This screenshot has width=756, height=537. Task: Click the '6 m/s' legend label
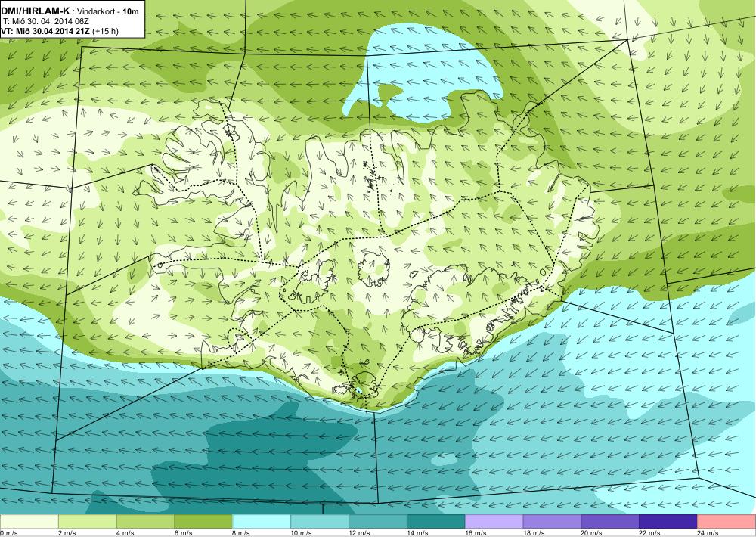(183, 533)
